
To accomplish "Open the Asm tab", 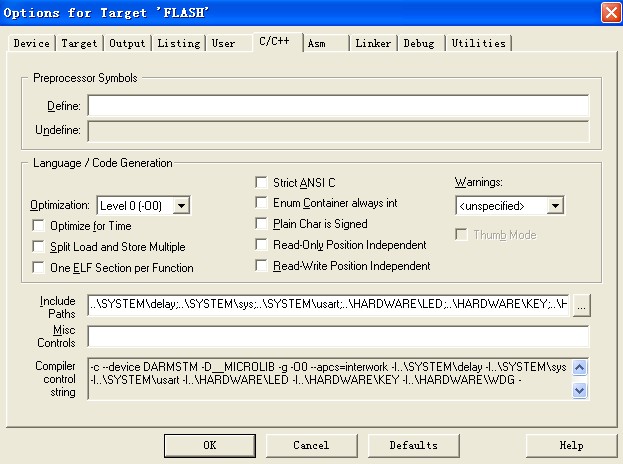I will point(326,43).
